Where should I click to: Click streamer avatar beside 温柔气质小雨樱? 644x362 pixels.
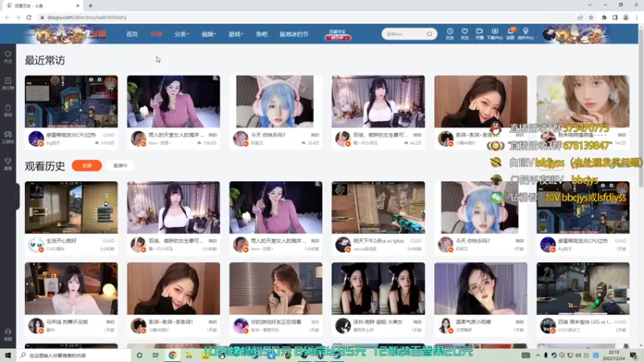tap(446, 326)
